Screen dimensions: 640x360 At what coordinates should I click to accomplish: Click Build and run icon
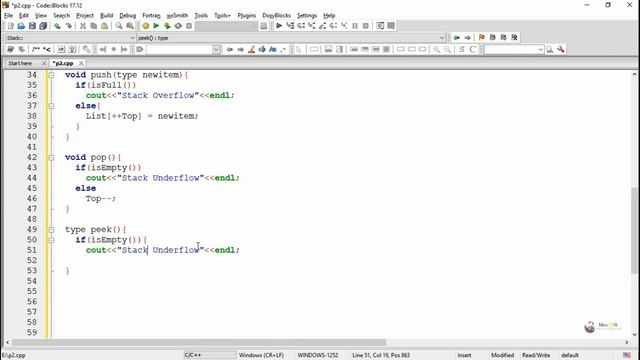(167, 26)
